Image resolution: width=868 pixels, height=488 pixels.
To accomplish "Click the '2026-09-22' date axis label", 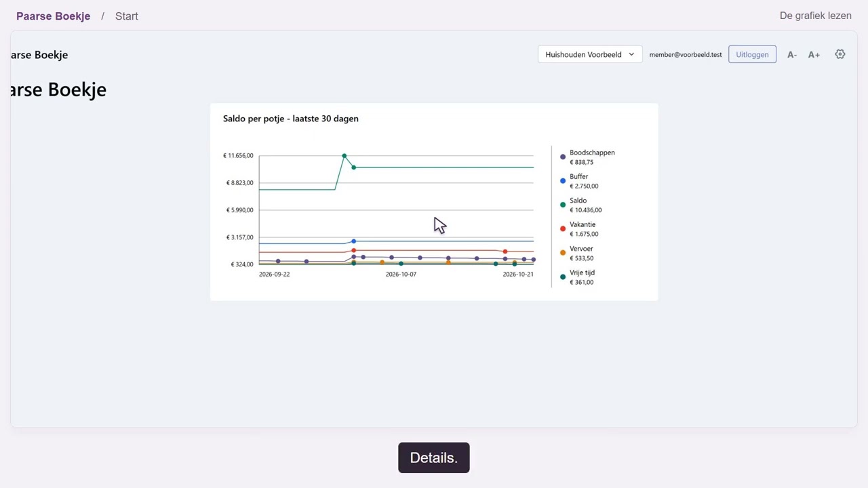I will [x=274, y=274].
